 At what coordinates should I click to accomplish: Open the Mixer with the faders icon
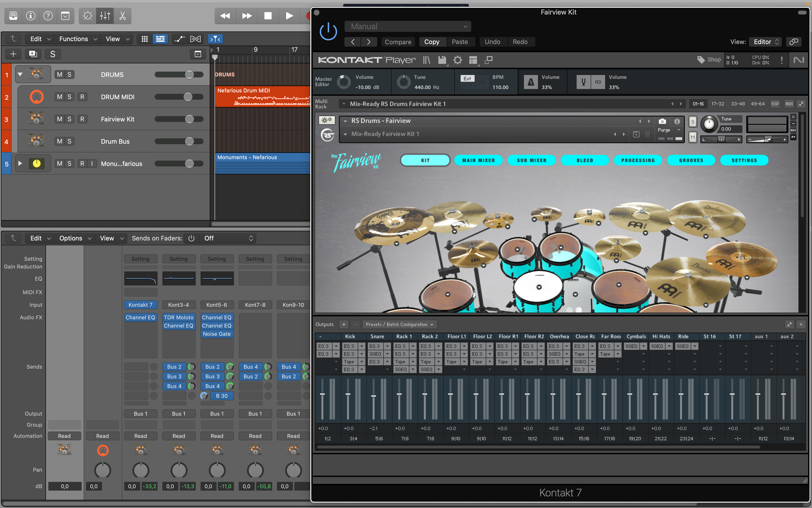point(105,16)
